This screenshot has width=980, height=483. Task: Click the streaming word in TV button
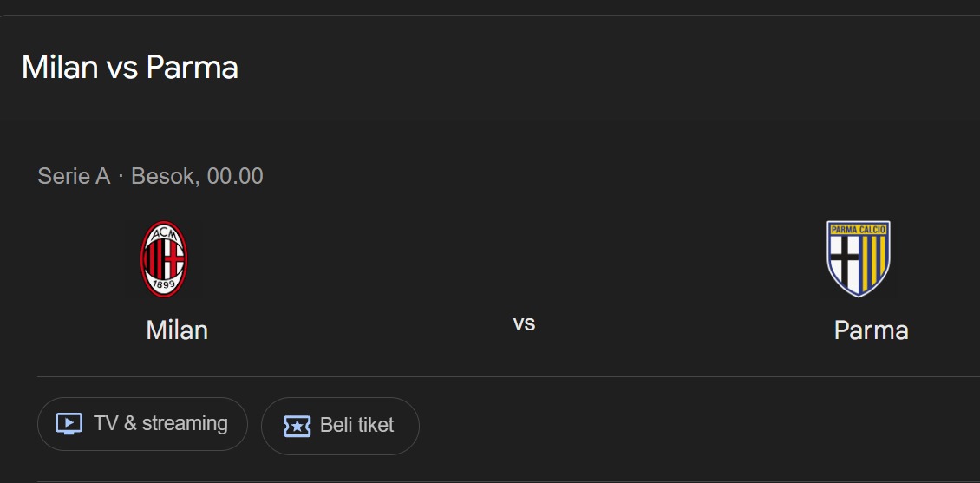point(185,424)
